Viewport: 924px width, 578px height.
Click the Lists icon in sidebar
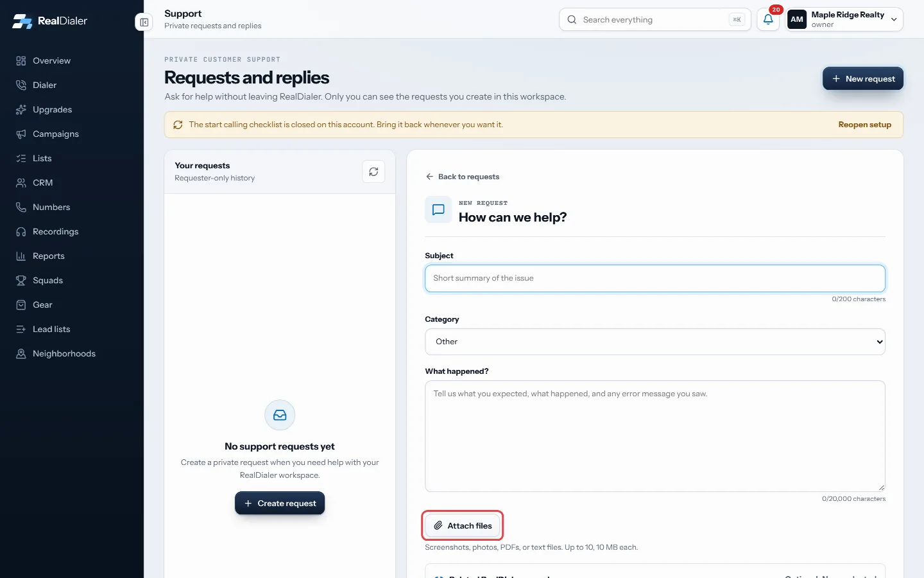point(21,159)
